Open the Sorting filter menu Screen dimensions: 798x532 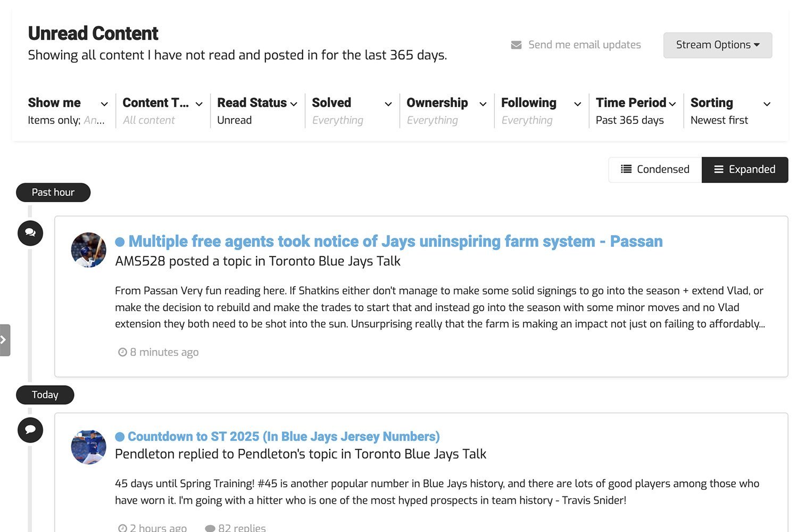(x=730, y=111)
